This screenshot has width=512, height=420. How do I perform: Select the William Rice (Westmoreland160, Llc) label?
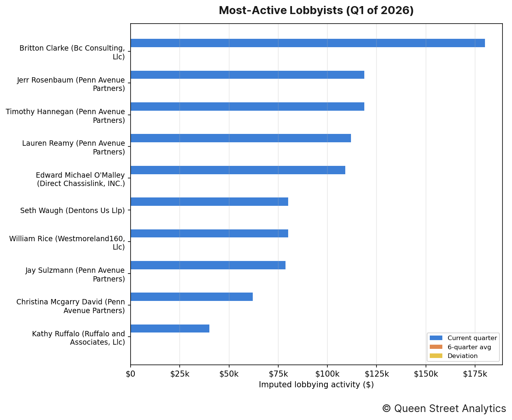[67, 243]
